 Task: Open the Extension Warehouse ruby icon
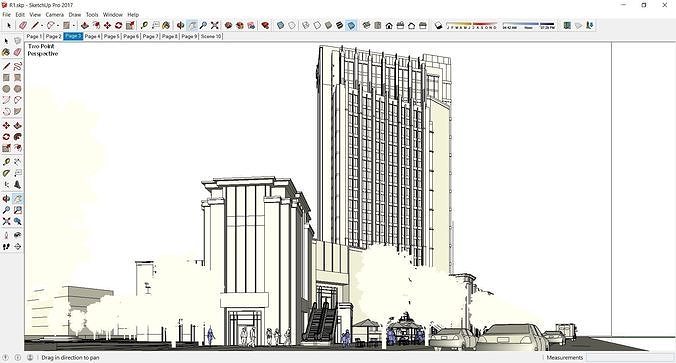tap(265, 25)
